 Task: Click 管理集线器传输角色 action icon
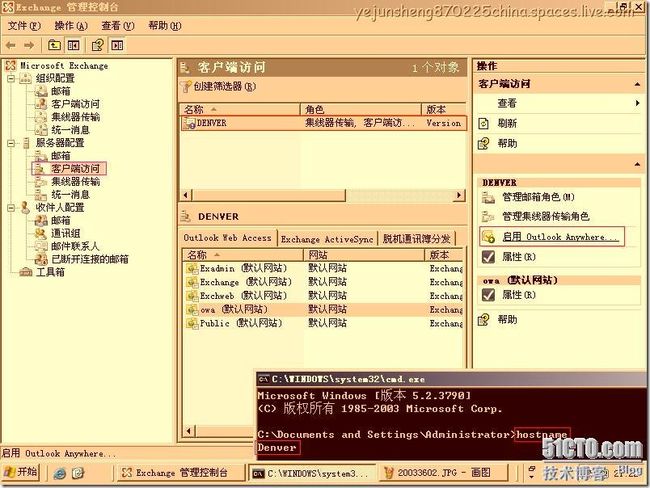(488, 216)
